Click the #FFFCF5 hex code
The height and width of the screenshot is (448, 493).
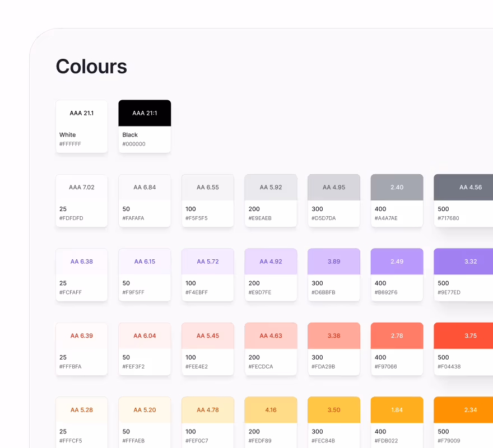coord(71,441)
